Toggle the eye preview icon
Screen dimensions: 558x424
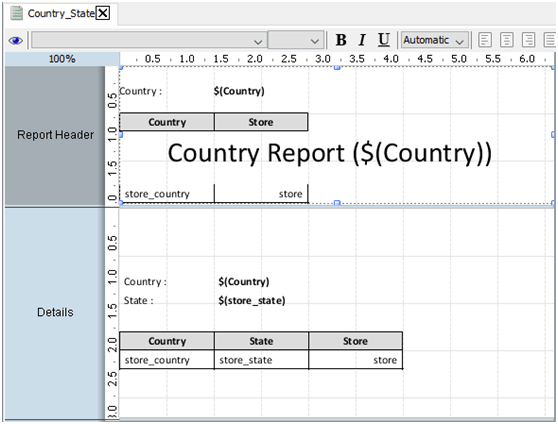(x=16, y=40)
